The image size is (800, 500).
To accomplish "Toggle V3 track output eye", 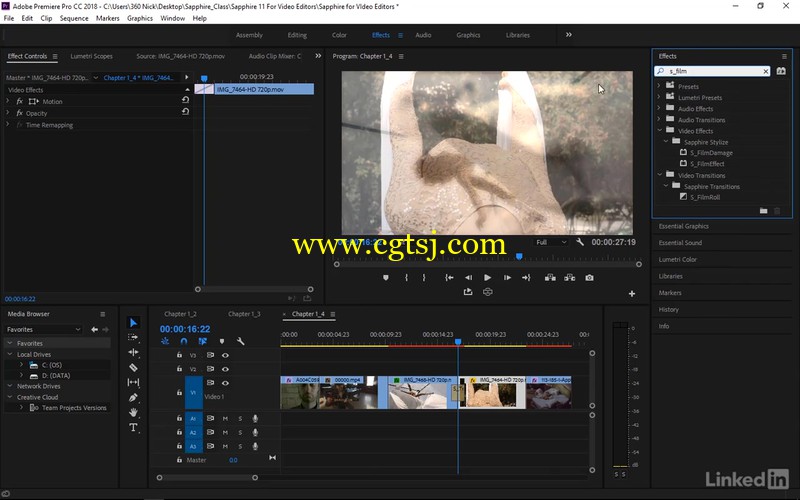I will (x=225, y=355).
